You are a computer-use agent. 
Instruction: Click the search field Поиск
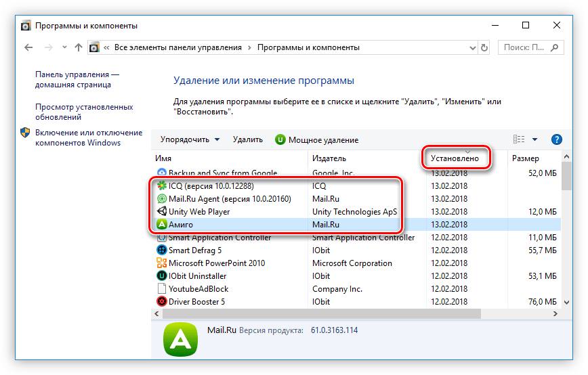click(530, 47)
